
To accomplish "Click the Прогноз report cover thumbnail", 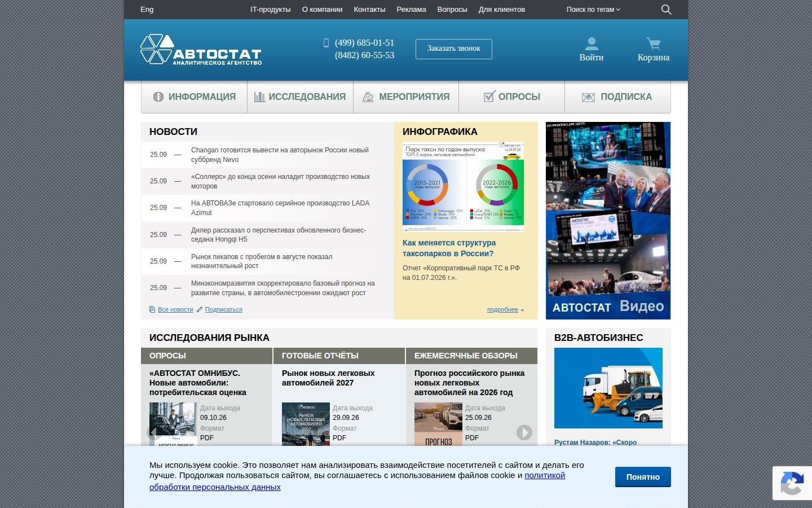I will 438,424.
